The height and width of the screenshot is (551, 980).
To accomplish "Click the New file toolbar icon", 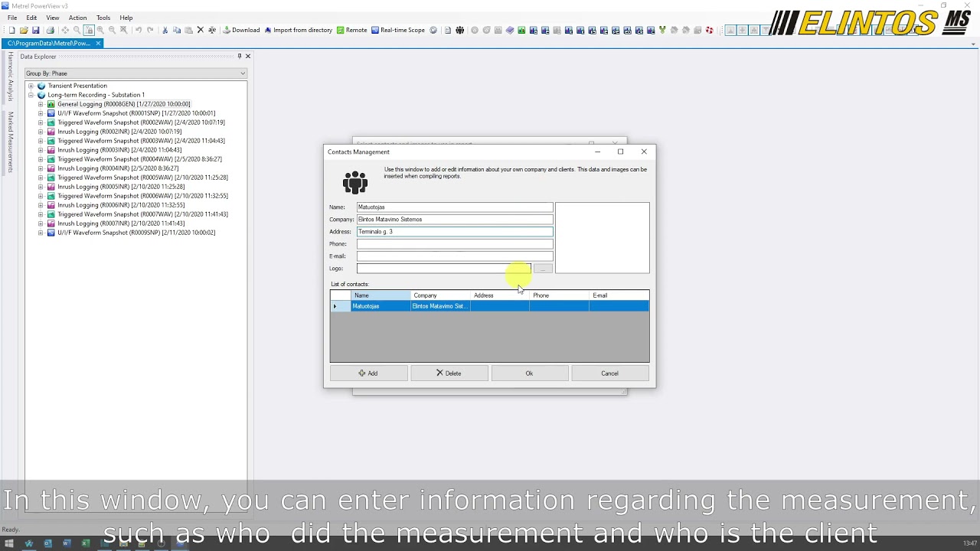I will [x=11, y=30].
